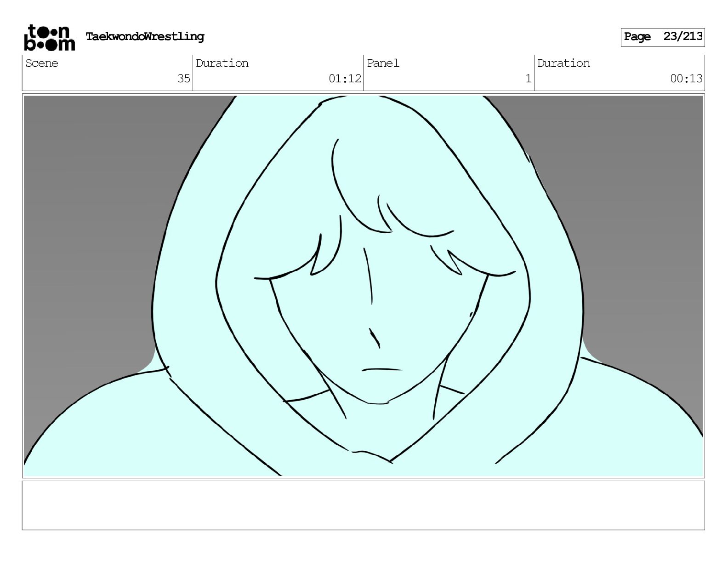
Task: Click panel duration value 00:13
Action: click(x=686, y=79)
